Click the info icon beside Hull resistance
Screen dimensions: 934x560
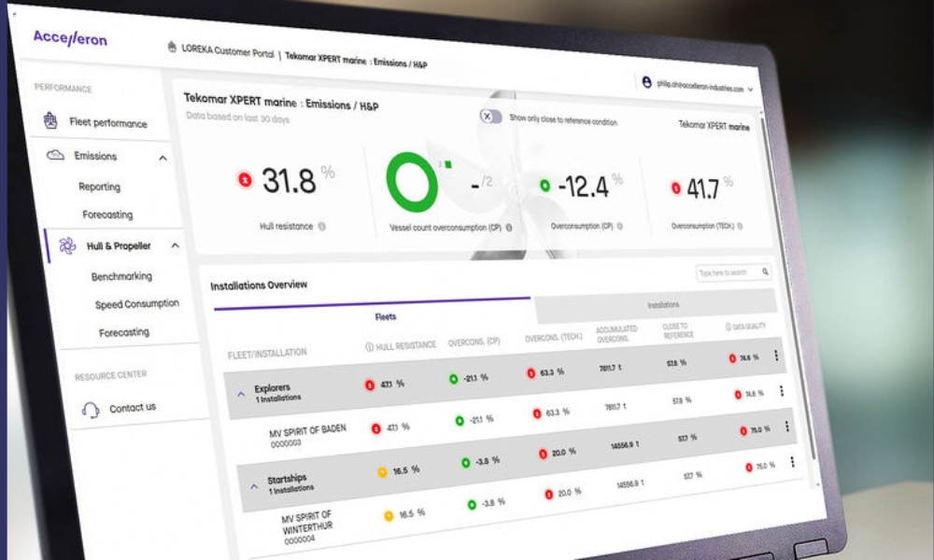coord(322,226)
